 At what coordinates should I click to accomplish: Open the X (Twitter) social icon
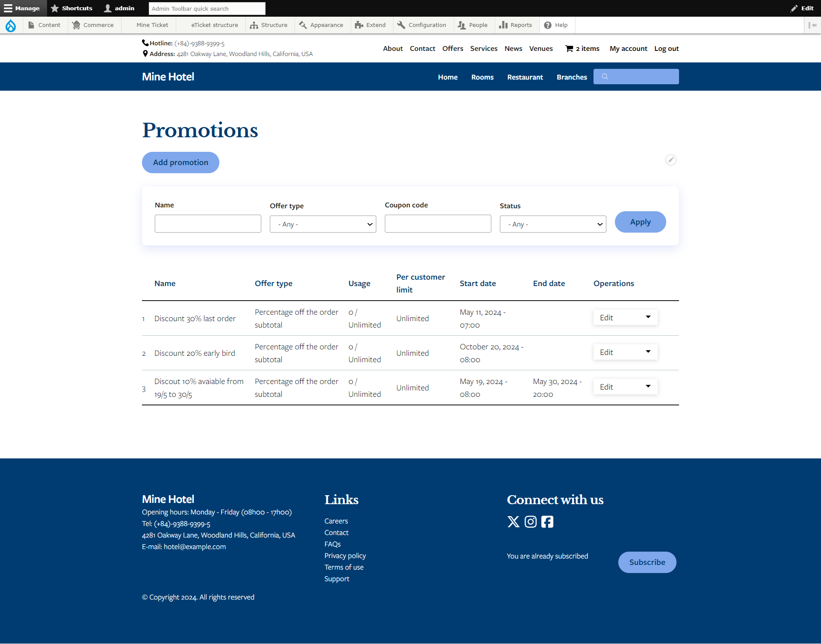(513, 522)
